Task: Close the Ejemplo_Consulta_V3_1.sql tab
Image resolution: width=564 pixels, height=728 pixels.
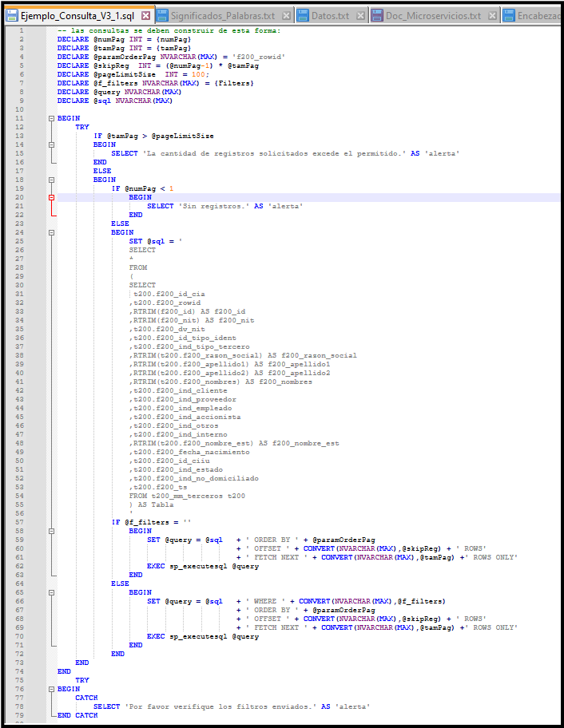Action: pyautogui.click(x=144, y=15)
